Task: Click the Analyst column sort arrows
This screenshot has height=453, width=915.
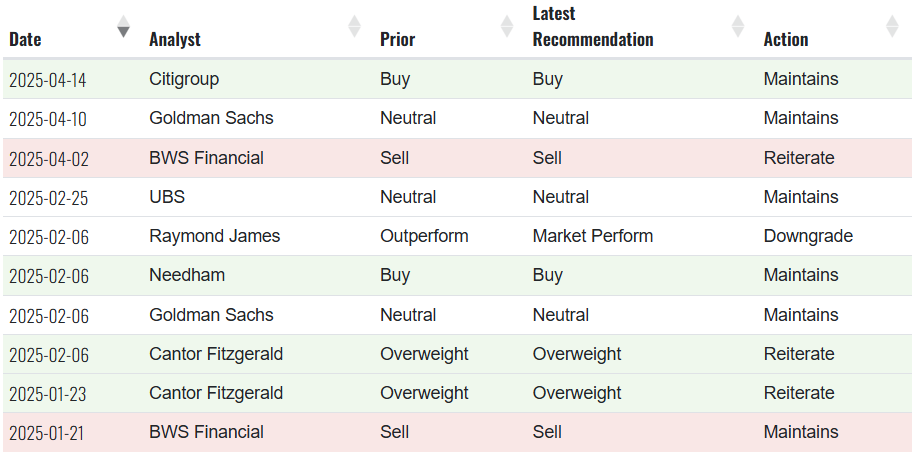Action: pyautogui.click(x=354, y=26)
